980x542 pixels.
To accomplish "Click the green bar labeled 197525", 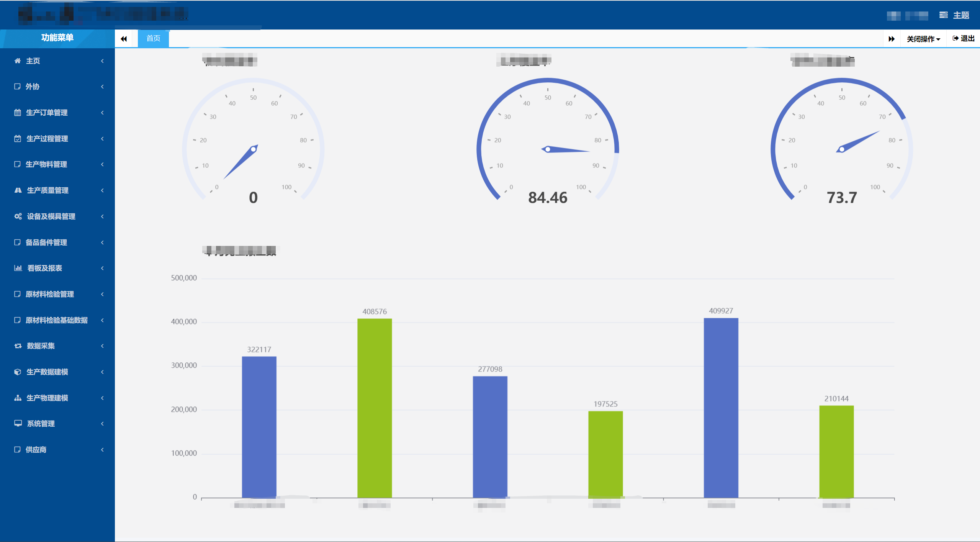I will pyautogui.click(x=605, y=455).
